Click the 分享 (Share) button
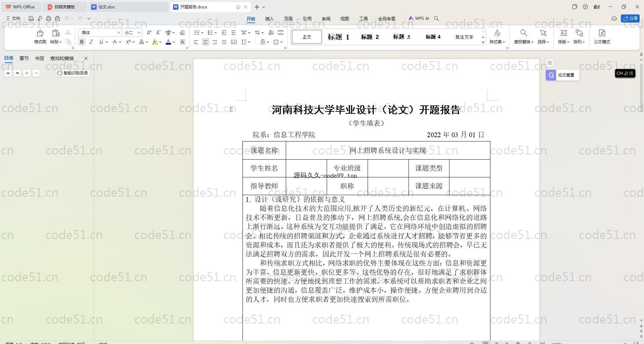The image size is (644, 344). pyautogui.click(x=630, y=18)
